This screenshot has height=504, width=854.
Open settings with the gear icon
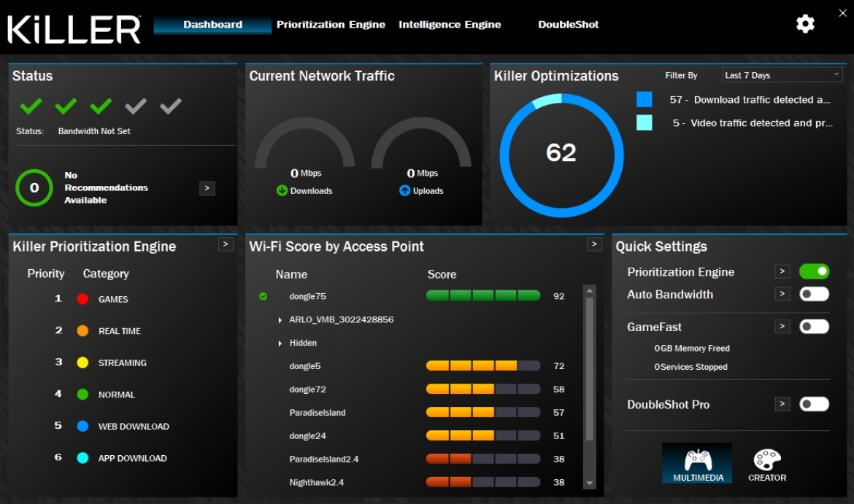pos(805,24)
